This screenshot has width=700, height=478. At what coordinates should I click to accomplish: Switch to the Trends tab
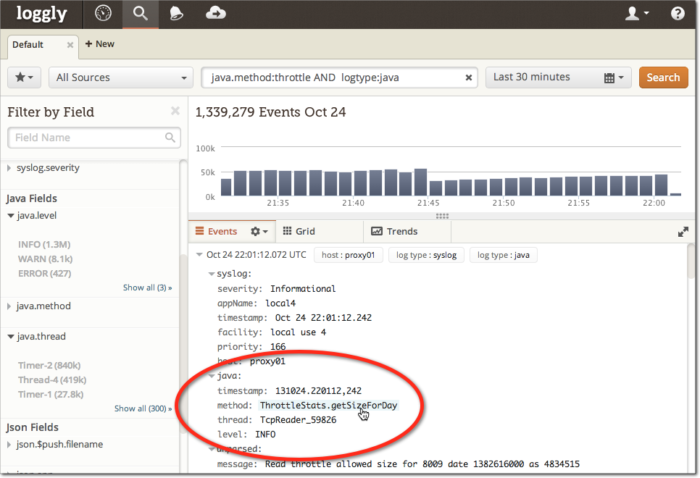coord(394,231)
